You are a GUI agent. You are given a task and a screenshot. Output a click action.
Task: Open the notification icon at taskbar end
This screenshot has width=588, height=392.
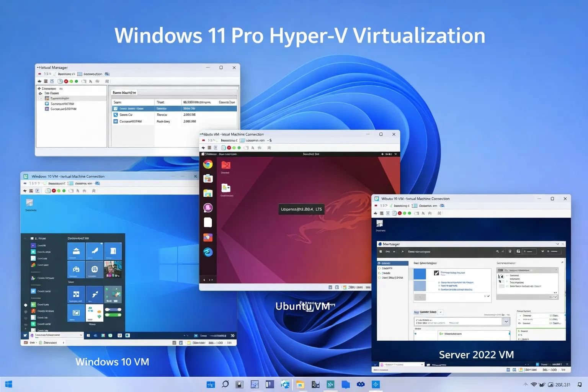pyautogui.click(x=580, y=384)
